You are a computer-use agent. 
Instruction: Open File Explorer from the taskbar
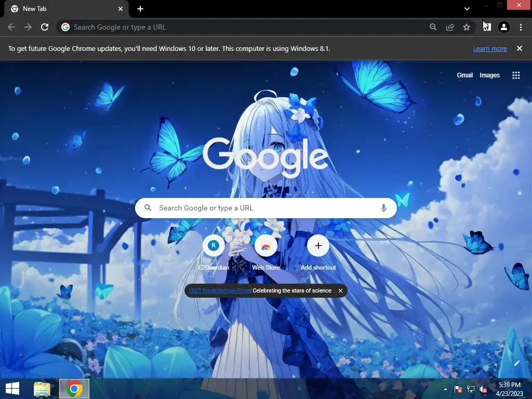click(42, 389)
